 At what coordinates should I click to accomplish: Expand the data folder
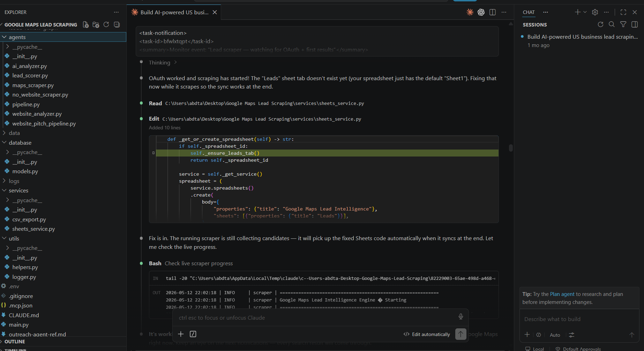coord(63,133)
